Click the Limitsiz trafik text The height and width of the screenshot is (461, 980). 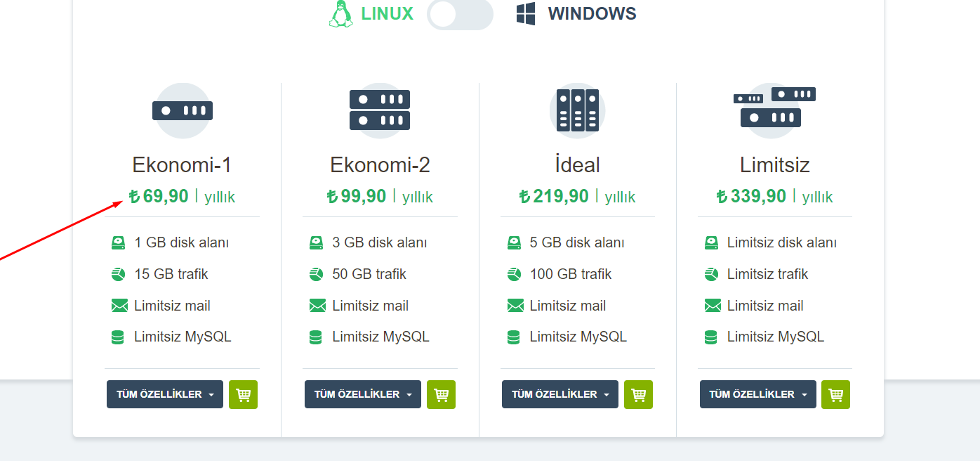(x=767, y=274)
